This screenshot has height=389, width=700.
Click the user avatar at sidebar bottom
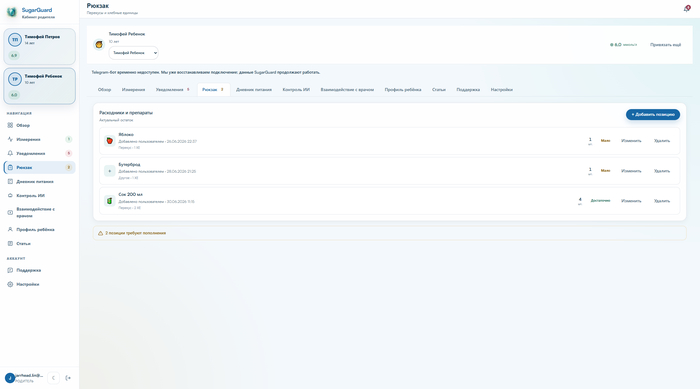10,378
